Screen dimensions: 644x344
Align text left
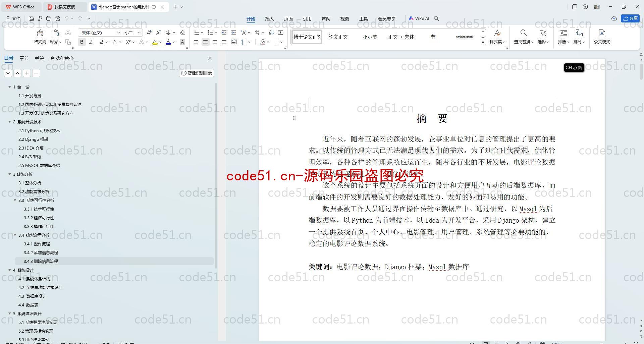point(196,42)
